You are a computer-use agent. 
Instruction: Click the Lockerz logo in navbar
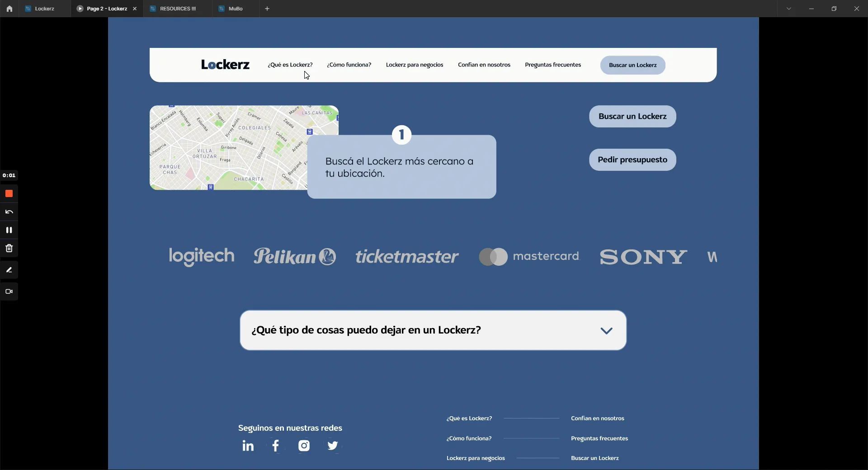(x=225, y=65)
